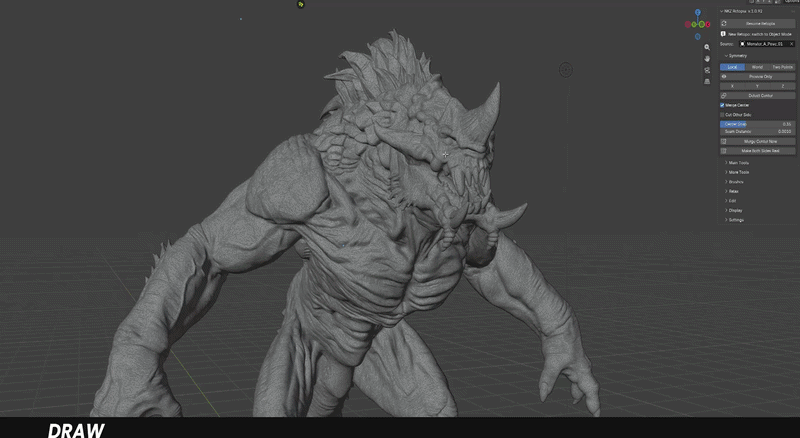Click the blue Z axis on navigation gizmo

(x=697, y=12)
